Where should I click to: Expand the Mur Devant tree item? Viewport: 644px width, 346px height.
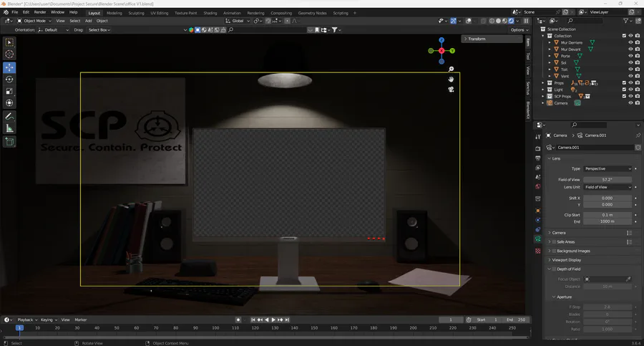(550, 49)
